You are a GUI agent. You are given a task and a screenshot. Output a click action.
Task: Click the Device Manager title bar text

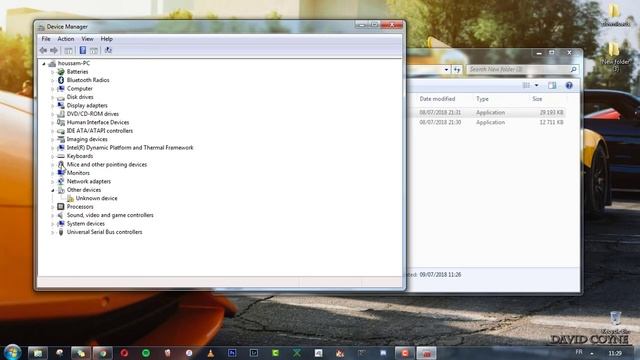pos(67,27)
